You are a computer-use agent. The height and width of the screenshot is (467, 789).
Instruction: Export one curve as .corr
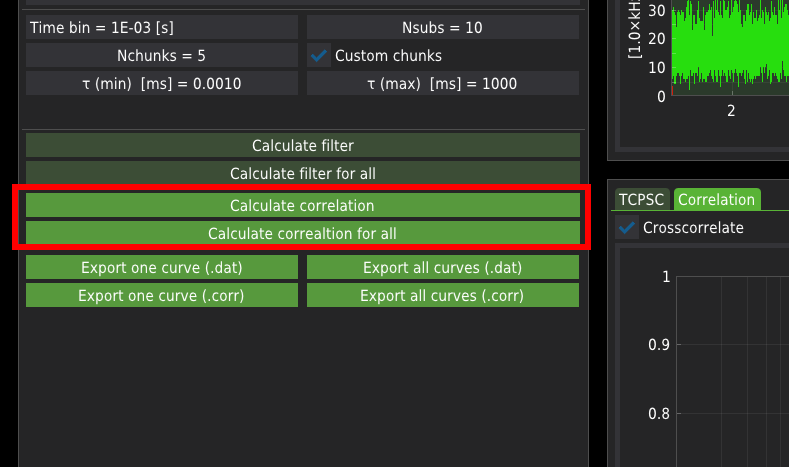point(162,295)
